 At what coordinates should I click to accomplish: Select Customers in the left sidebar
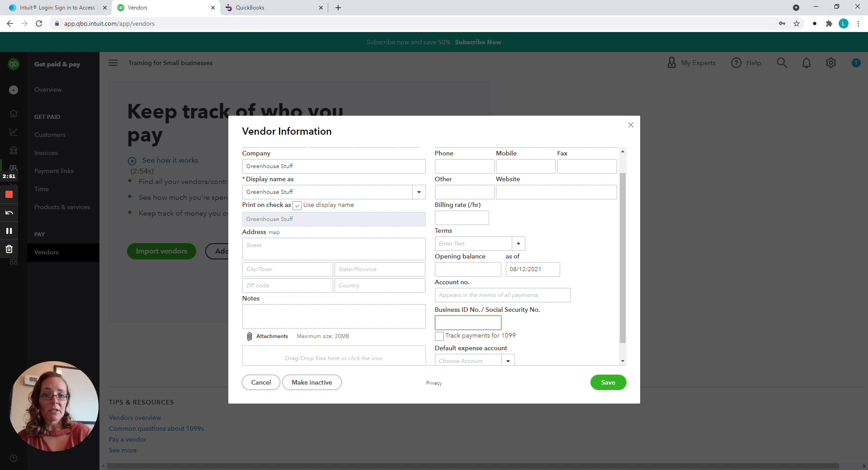50,135
